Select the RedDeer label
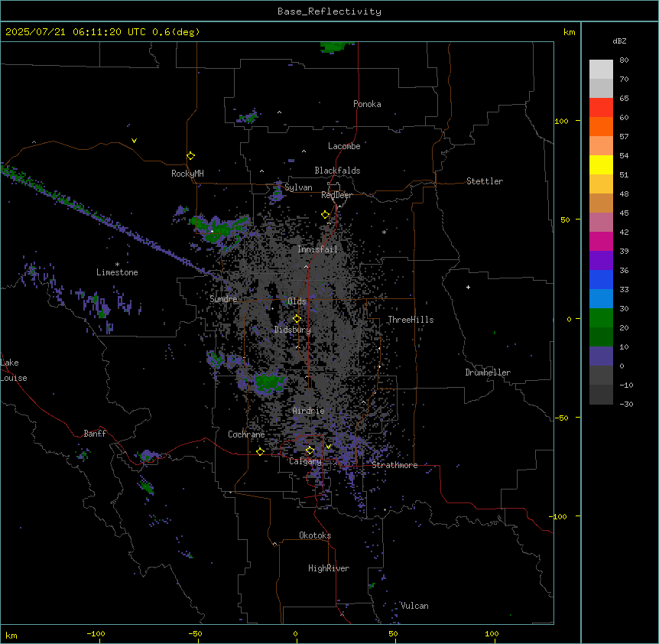 tap(336, 195)
